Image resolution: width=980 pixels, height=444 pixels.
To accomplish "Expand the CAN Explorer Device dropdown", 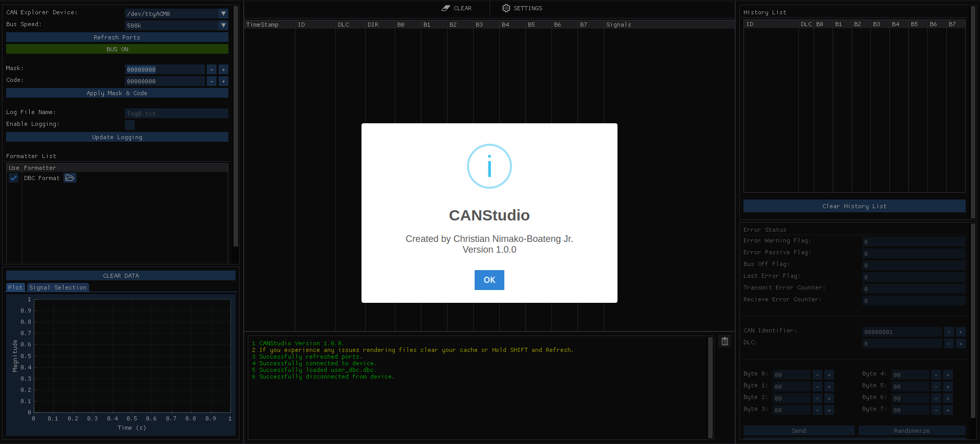I will (223, 14).
